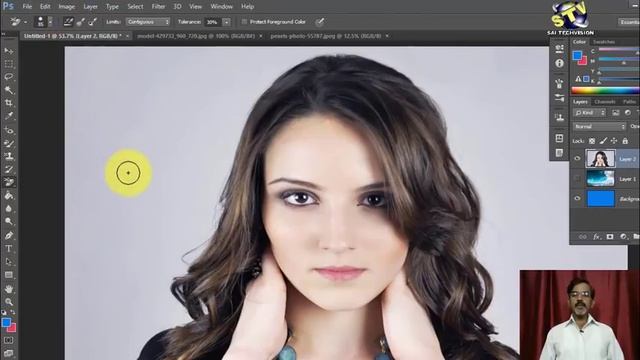Open the Image menu
Viewport: 640px width, 360px height.
pos(67,7)
